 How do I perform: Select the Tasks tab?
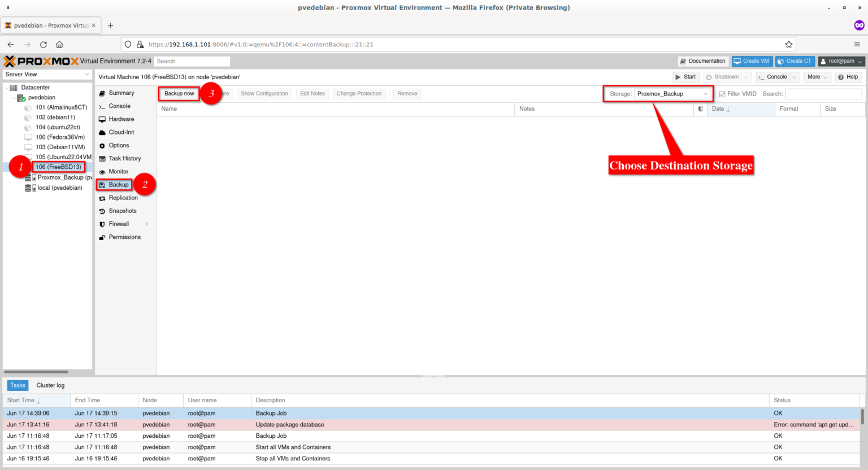pyautogui.click(x=18, y=385)
